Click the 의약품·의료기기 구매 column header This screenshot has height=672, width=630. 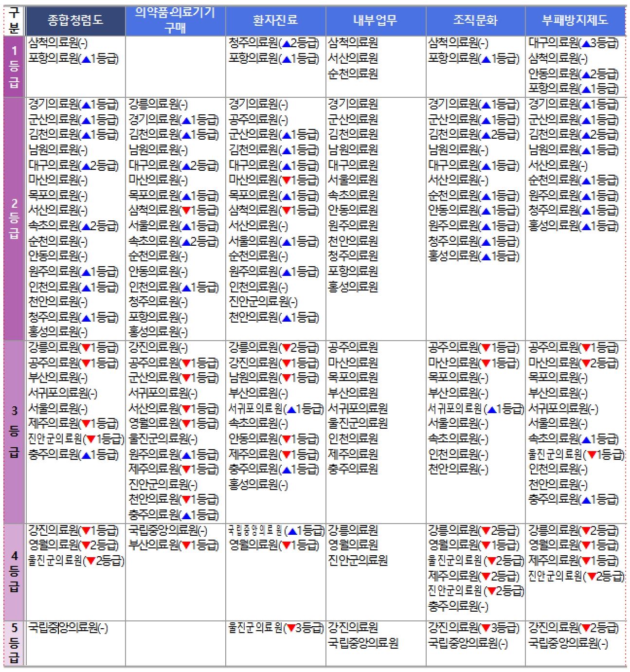176,20
